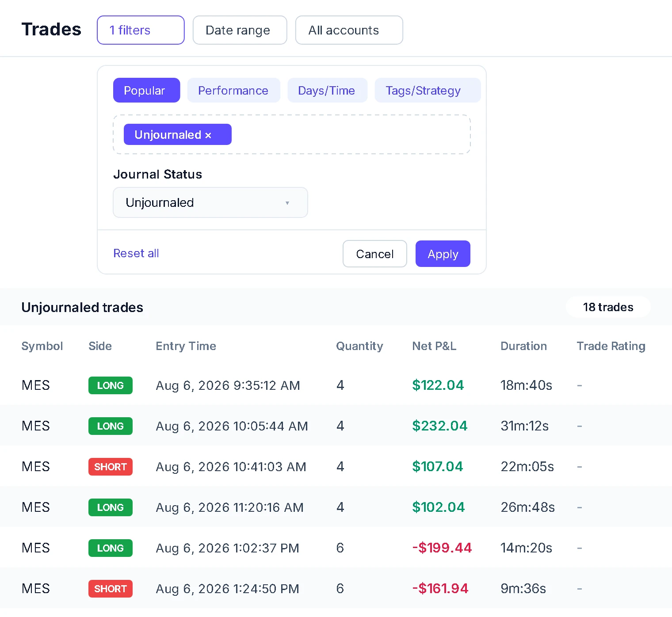This screenshot has width=672, height=617.
Task: Open the trade entered at 1:24:50 PM
Action: pos(336,589)
